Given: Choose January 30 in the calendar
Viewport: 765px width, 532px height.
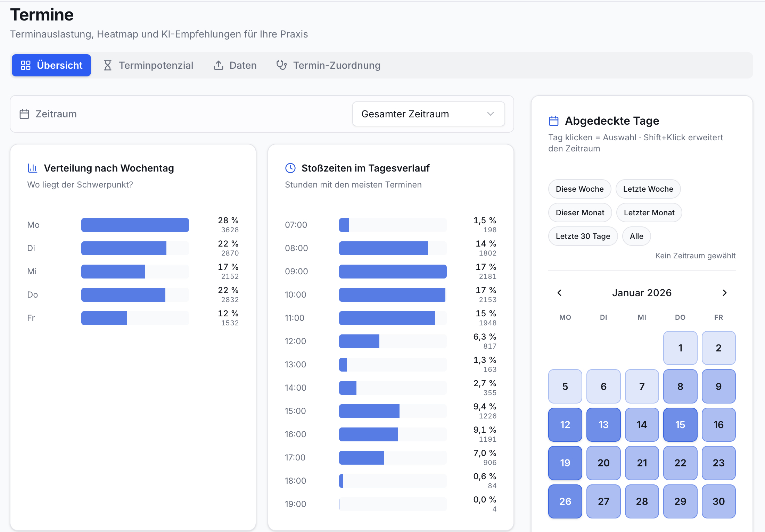Looking at the screenshot, I should pyautogui.click(x=719, y=501).
